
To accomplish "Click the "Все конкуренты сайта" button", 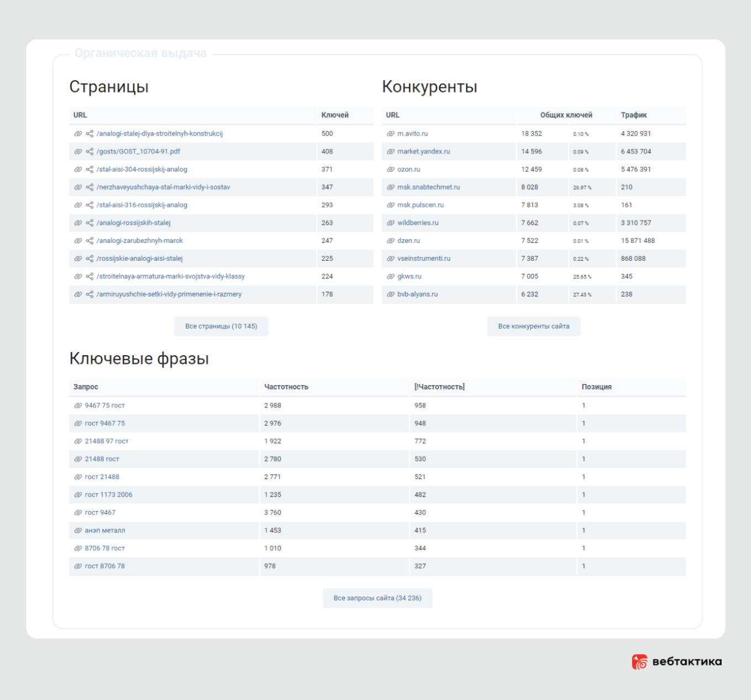I will [x=533, y=326].
